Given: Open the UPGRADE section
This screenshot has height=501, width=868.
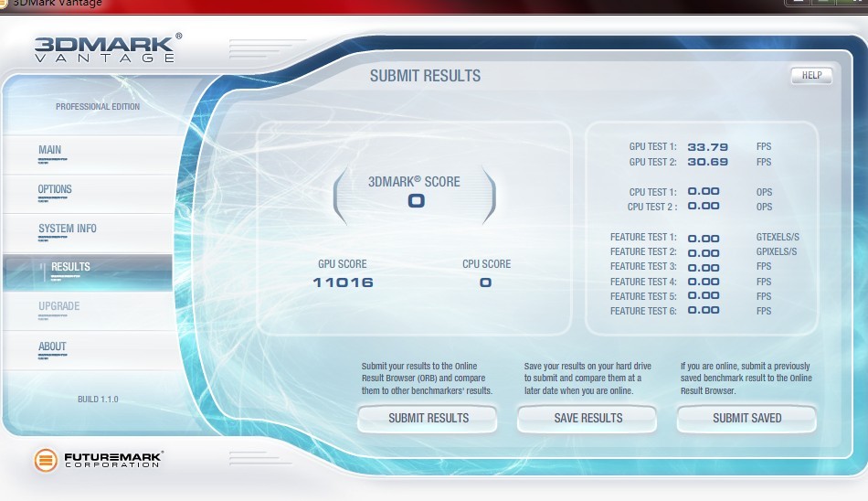Looking at the screenshot, I should (x=89, y=310).
